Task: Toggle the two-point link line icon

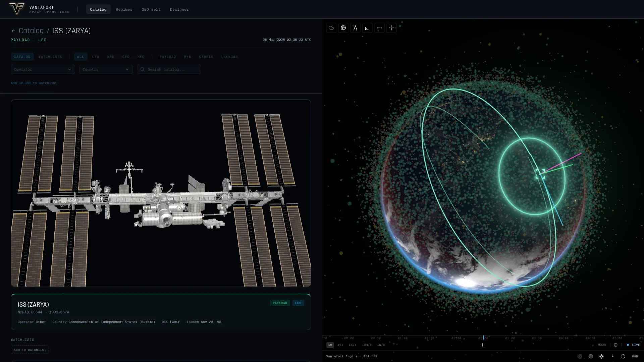Action: pos(379,28)
